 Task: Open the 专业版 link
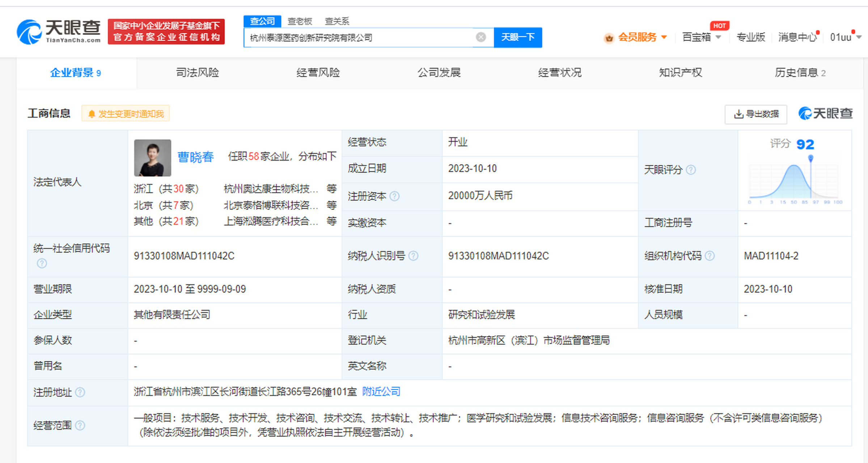[751, 37]
